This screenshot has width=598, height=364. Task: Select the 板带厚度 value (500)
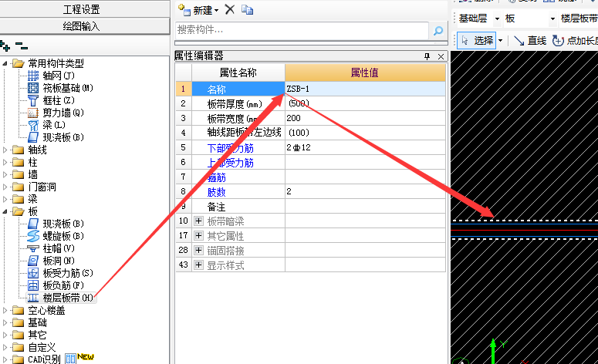(x=365, y=103)
